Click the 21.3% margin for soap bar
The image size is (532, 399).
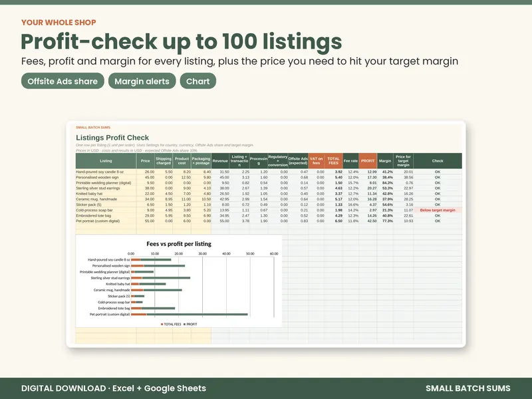[x=388, y=210]
